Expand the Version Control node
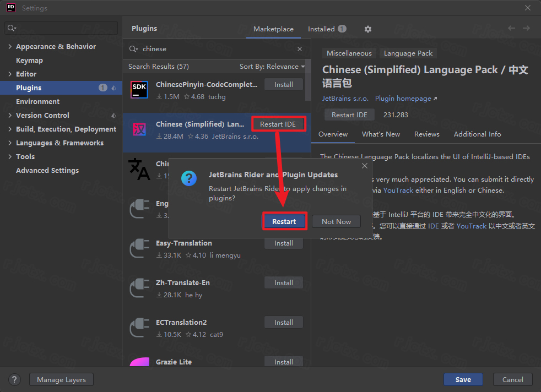Viewport: 541px width, 392px height. (10, 116)
